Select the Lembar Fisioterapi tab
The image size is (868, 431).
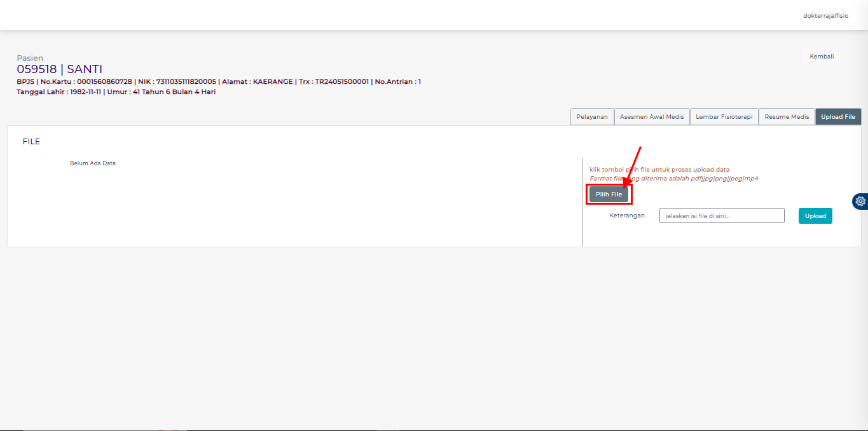pos(724,117)
